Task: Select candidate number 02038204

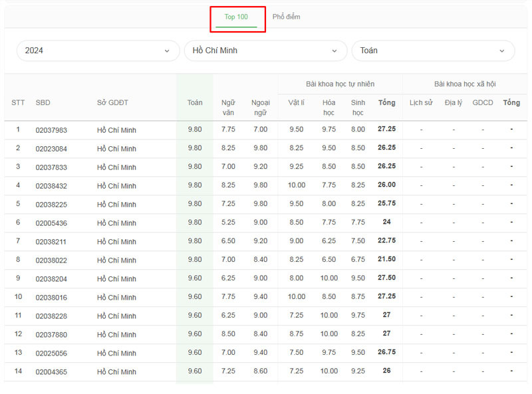Action: click(51, 279)
